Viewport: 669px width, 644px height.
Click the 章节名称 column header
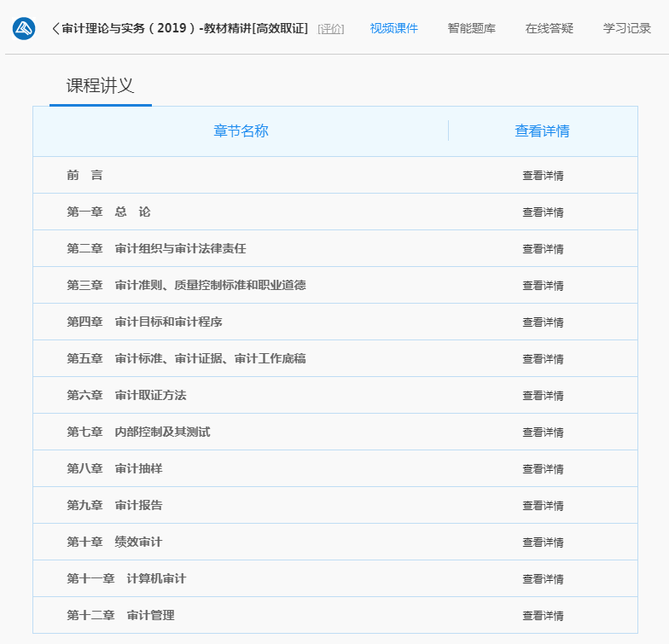241,131
